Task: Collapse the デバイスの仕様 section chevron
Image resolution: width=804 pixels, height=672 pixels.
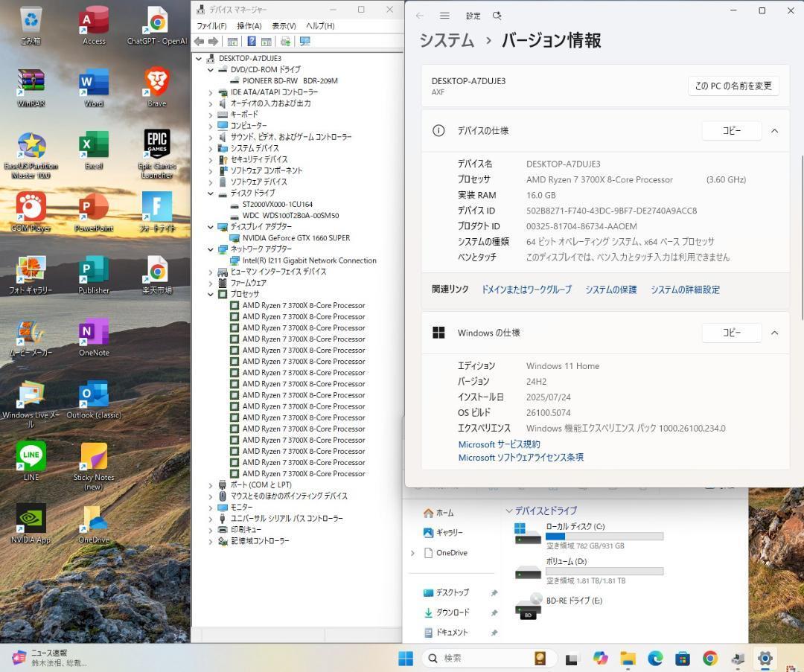Action: [x=774, y=131]
